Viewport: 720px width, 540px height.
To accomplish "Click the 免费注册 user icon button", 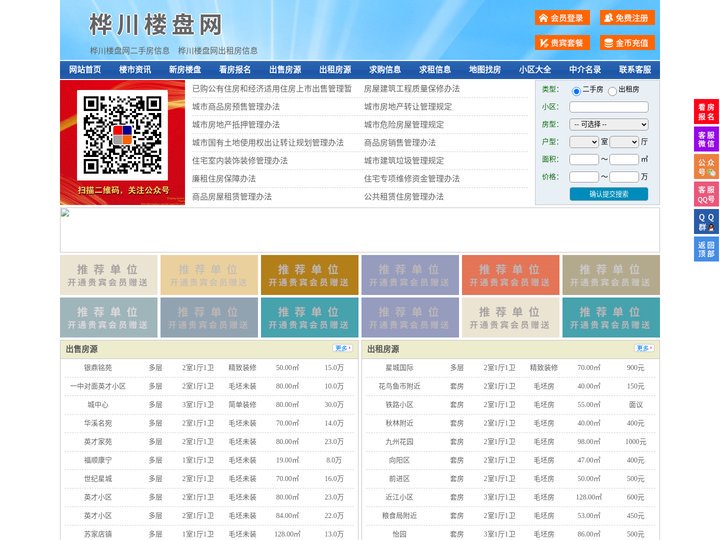I will click(x=627, y=18).
